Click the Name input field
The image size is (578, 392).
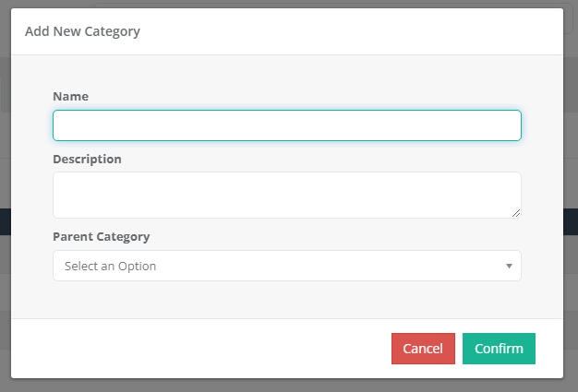tap(286, 125)
